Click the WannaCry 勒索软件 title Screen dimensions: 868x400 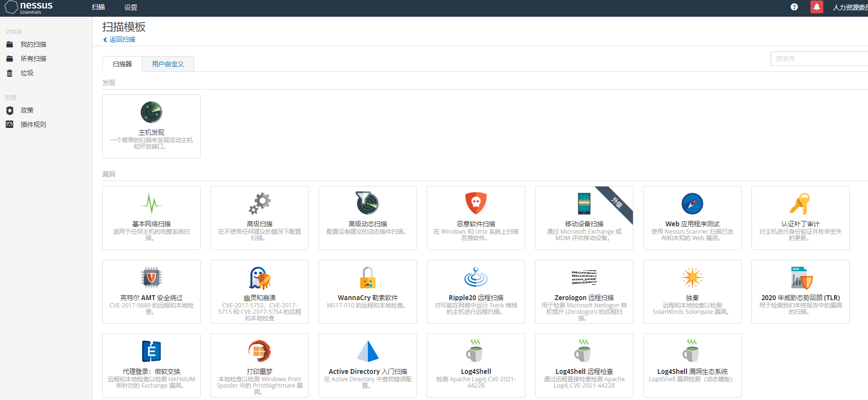coord(368,298)
